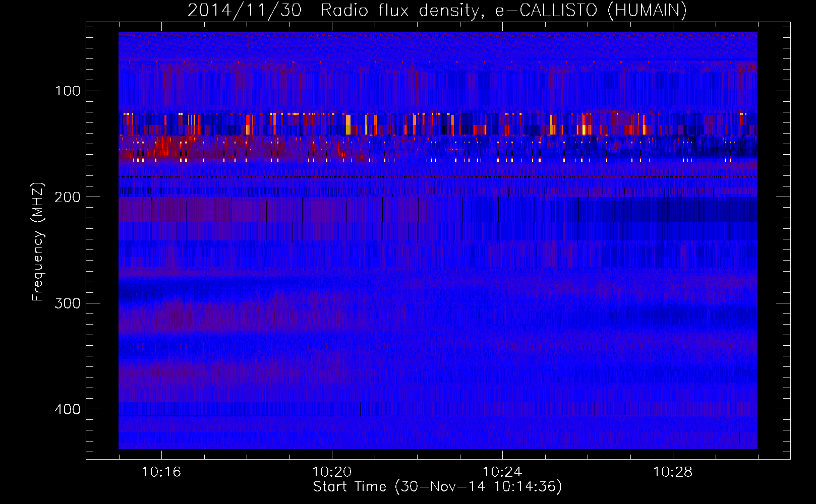Screen dimensions: 816x504
Task: Click the 10:24 time tick label
Action: coord(502,472)
